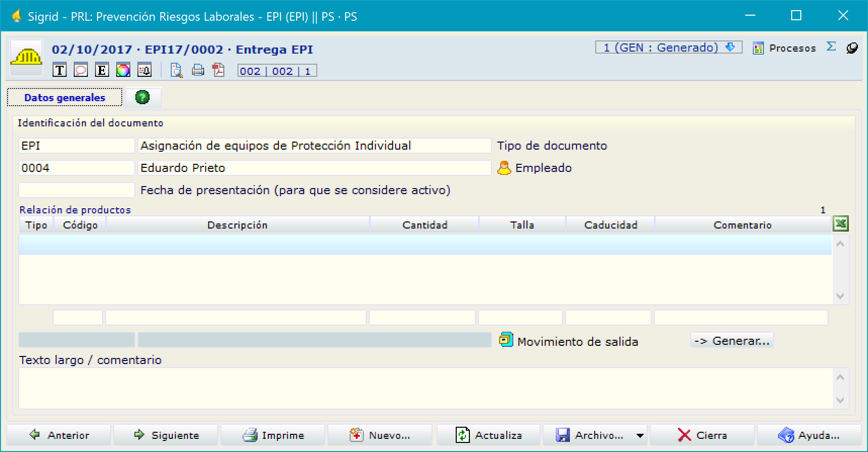Open the color wheel icon
This screenshot has height=452, width=868.
point(123,70)
